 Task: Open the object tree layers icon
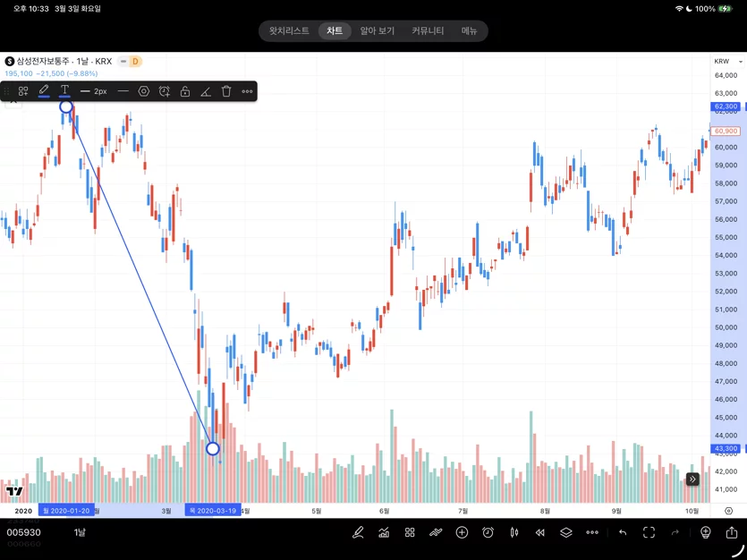click(566, 532)
